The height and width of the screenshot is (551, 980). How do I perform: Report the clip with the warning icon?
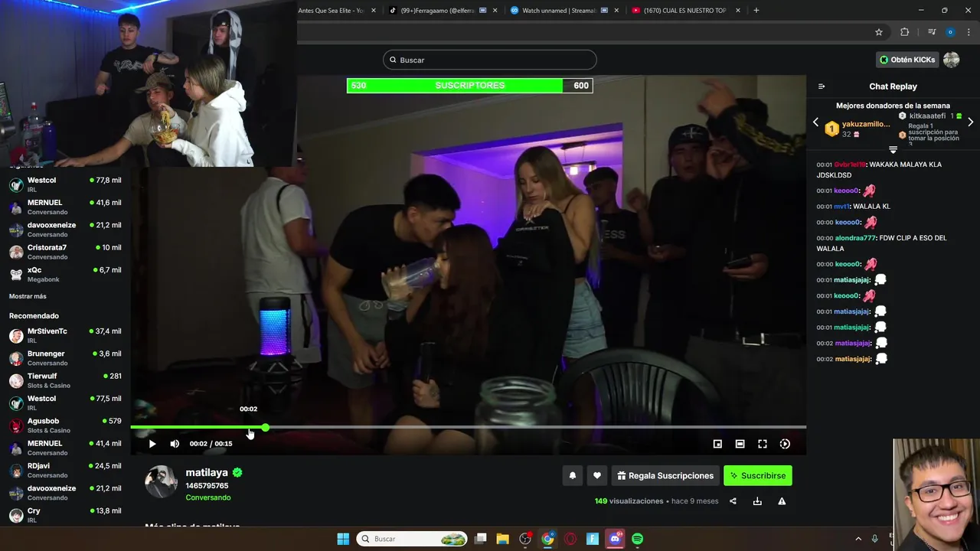point(782,501)
